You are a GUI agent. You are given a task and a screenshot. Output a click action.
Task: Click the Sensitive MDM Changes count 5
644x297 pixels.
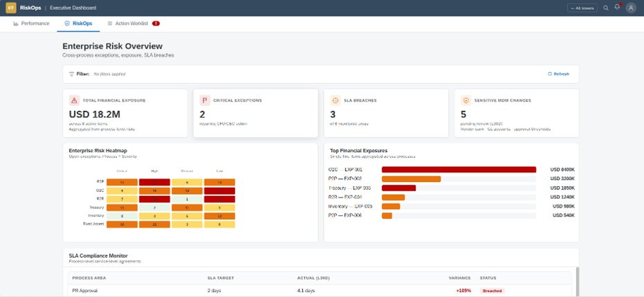pos(463,114)
